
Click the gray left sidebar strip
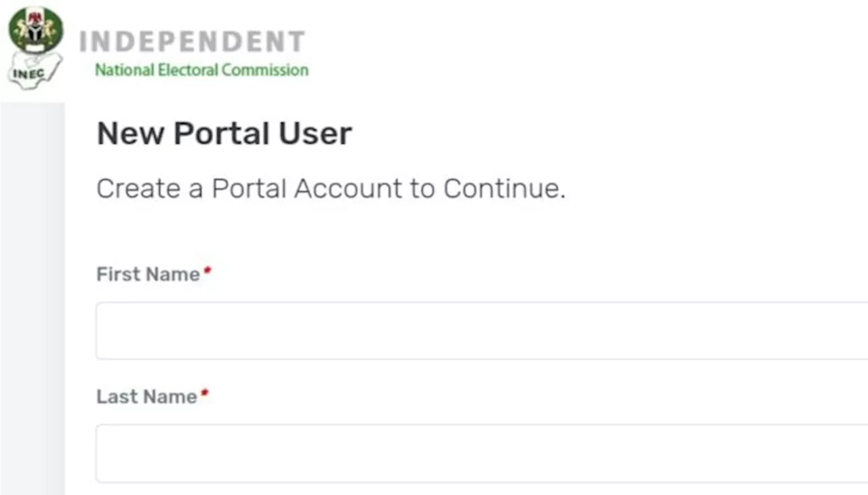(33, 298)
